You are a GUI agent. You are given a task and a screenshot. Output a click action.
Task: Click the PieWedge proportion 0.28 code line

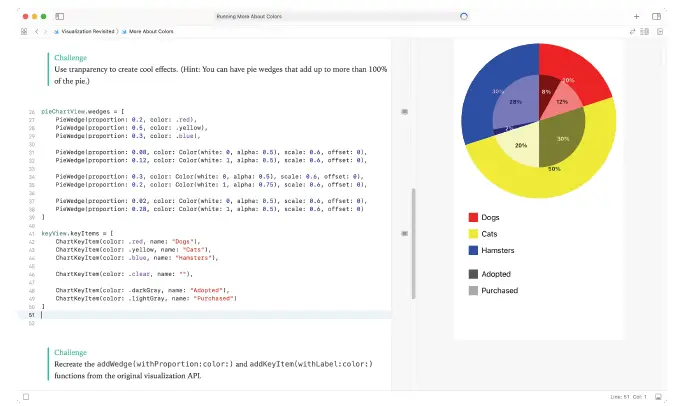pyautogui.click(x=209, y=209)
